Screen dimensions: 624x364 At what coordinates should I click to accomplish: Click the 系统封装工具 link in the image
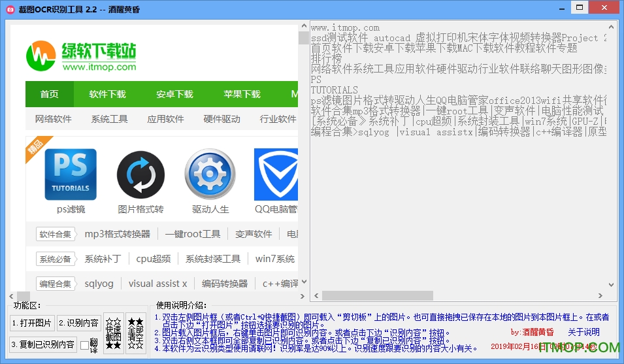(x=213, y=259)
